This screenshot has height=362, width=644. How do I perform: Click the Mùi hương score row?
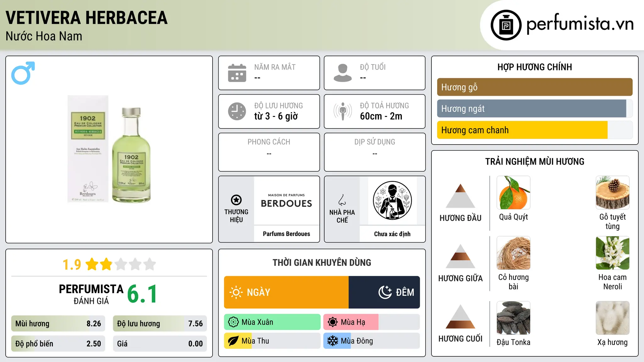click(x=58, y=324)
